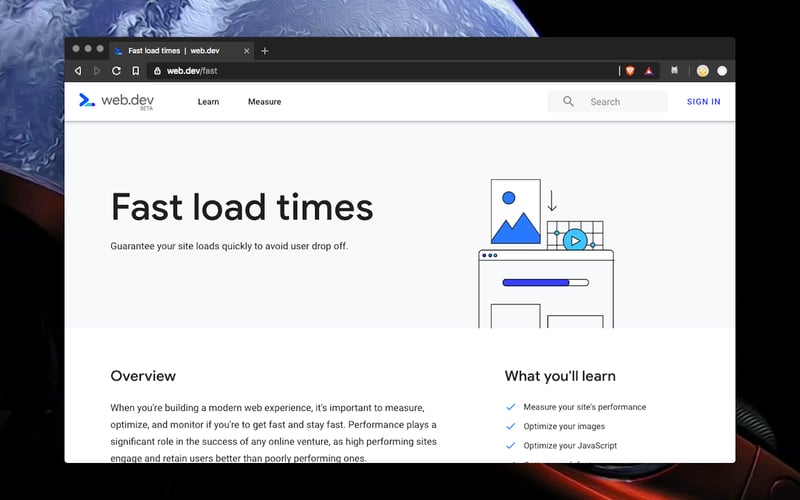The height and width of the screenshot is (500, 800).
Task: Click 'Measure your site's performance' list item
Action: (x=585, y=407)
